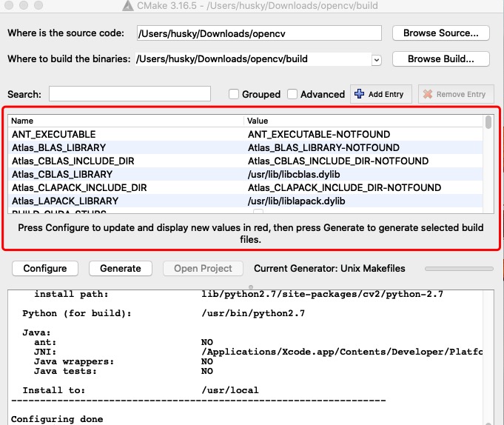Edit the /usr/lib/liblapack.dylib value
Viewport: 504px width, 425px height.
(x=296, y=201)
